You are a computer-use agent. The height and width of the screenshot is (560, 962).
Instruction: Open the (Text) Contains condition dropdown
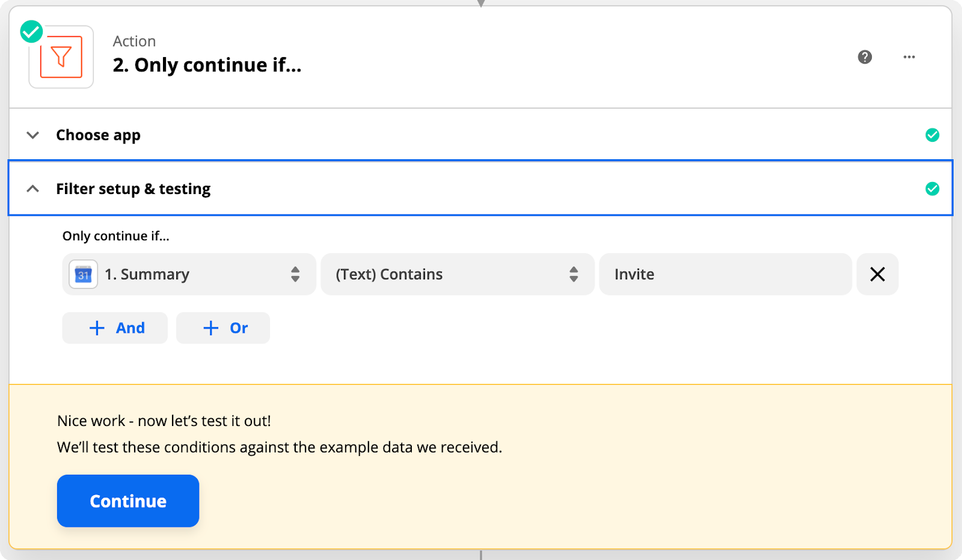458,274
